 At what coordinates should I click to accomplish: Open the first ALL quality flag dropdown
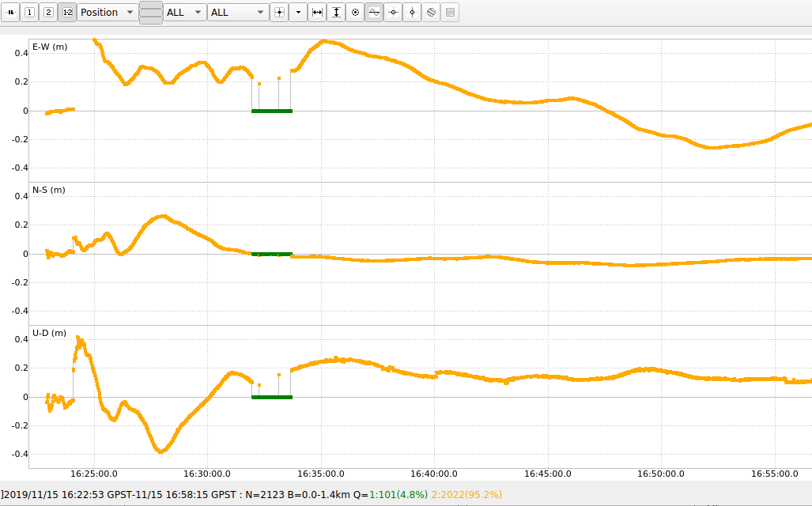click(x=185, y=13)
